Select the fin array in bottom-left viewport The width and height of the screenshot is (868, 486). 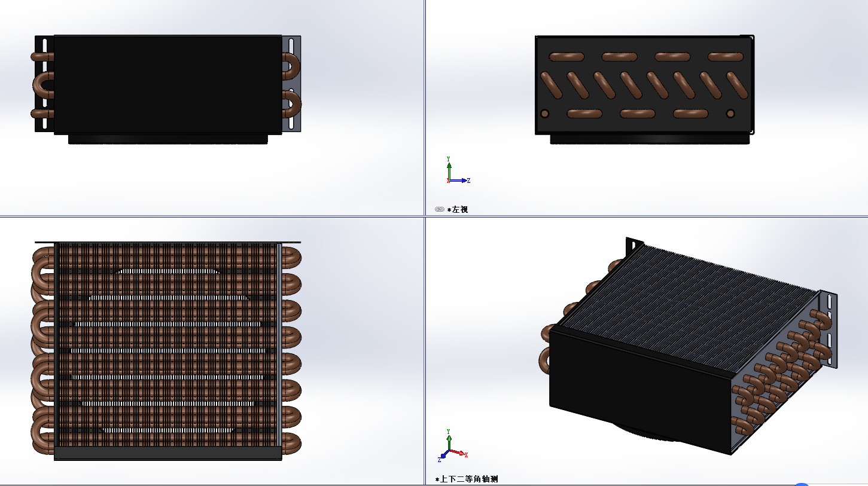[x=167, y=347]
